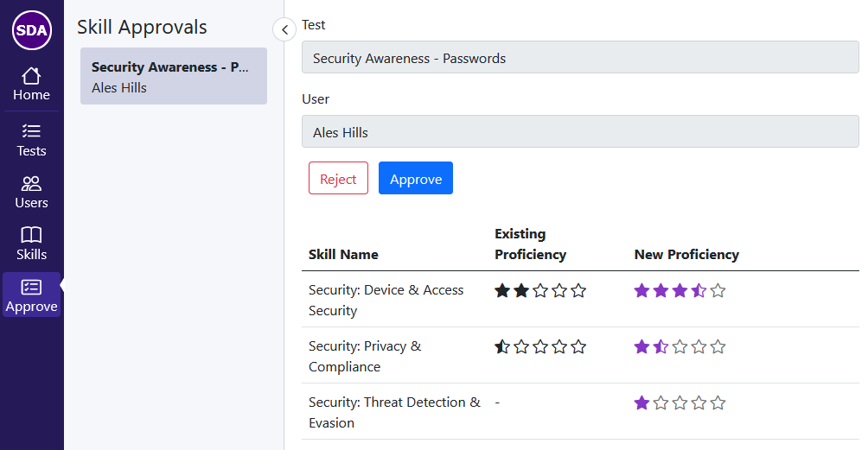Click the User field Ales Hills
868x450 pixels.
[580, 131]
